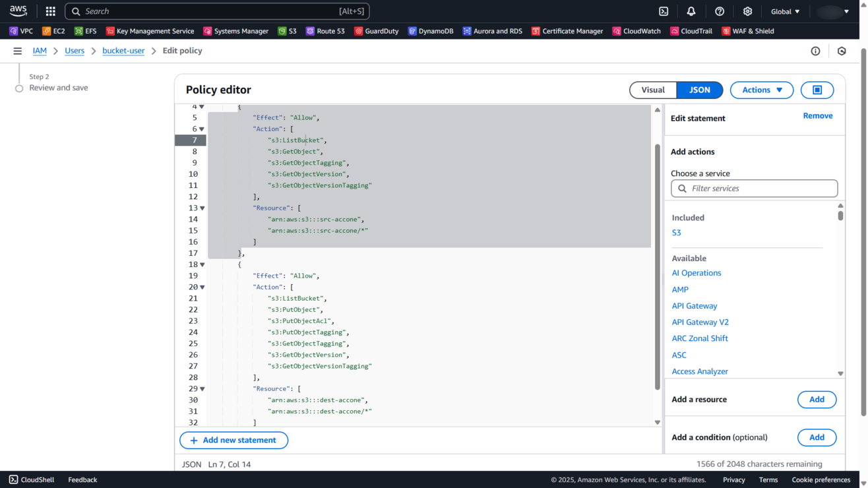
Task: Open the notifications bell
Action: coord(691,11)
